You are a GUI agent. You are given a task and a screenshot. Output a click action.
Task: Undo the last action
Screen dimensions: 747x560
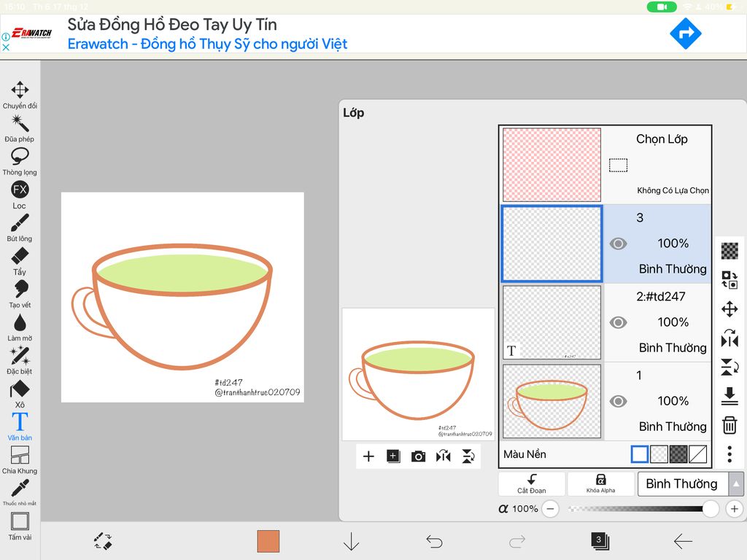pos(434,542)
